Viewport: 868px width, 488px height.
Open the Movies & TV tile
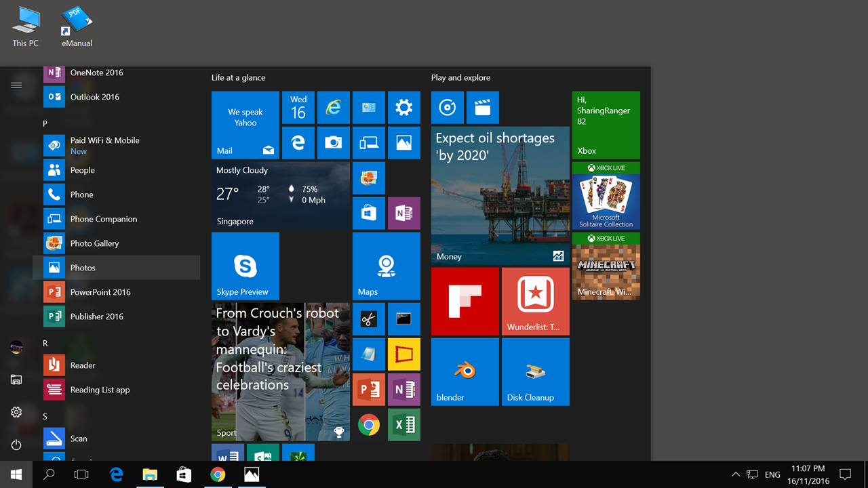483,108
